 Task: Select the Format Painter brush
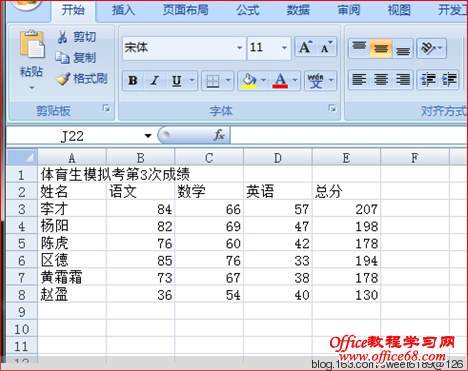63,79
